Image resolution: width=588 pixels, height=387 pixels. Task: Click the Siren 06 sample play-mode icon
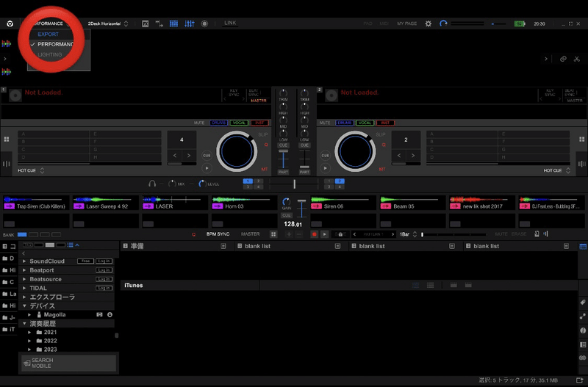coord(317,206)
